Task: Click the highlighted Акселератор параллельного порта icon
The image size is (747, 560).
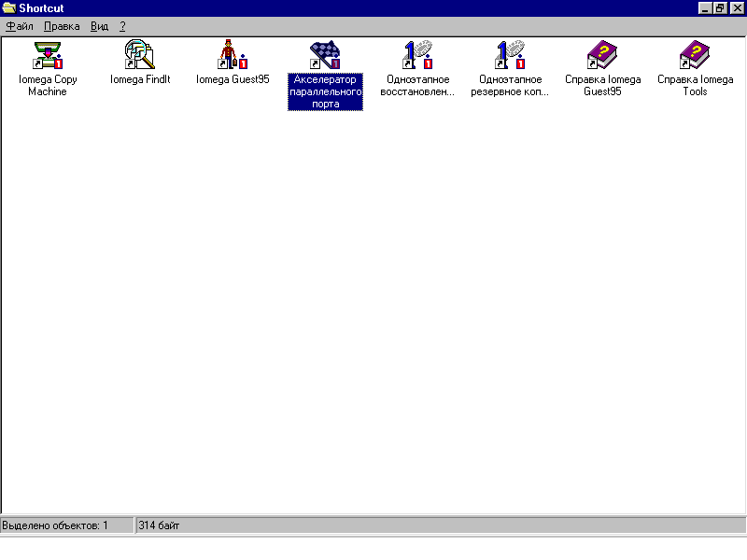Action: tap(324, 55)
